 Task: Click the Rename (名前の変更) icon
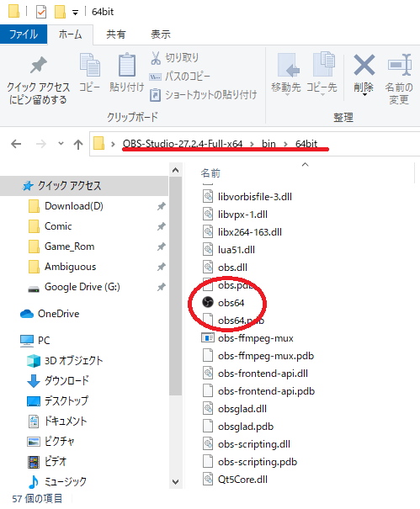400,65
